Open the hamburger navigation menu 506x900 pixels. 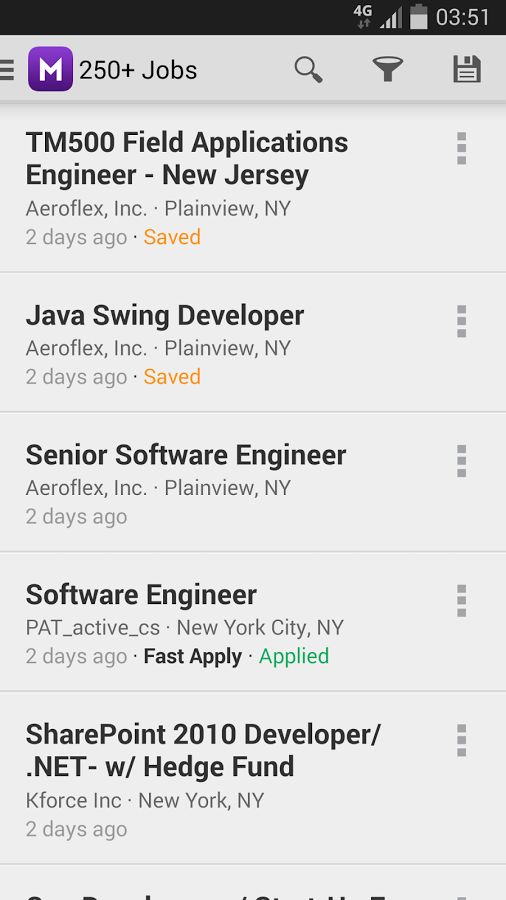[x=7, y=69]
